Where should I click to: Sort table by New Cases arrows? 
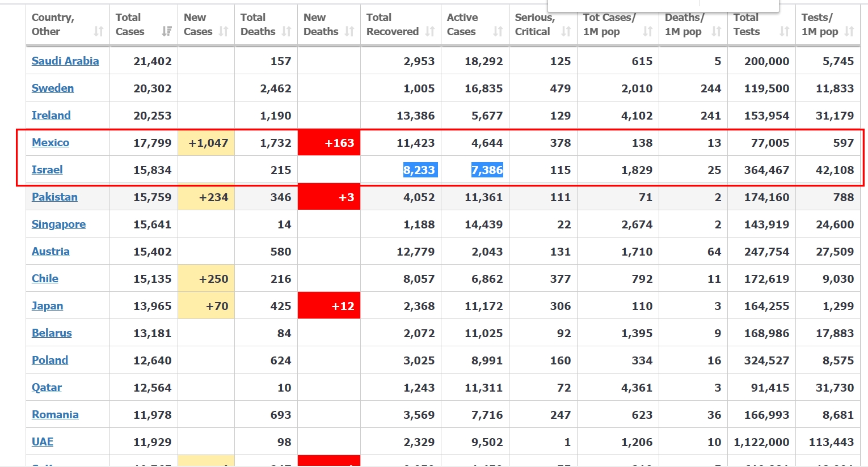tap(224, 32)
